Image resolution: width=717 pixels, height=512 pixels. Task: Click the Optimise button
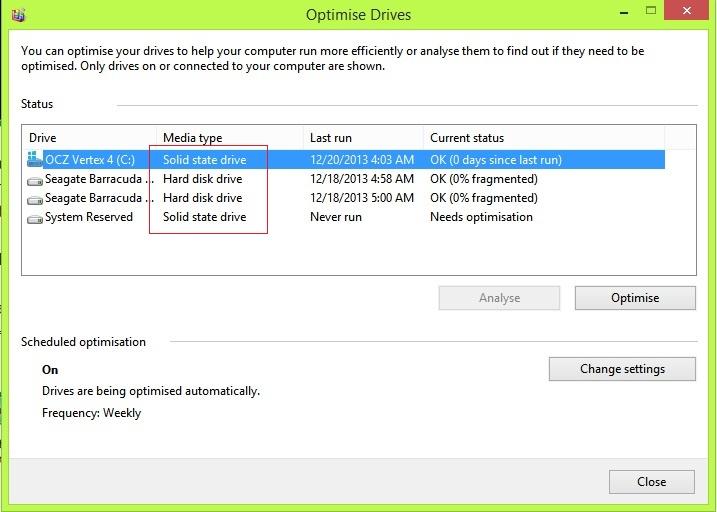635,298
